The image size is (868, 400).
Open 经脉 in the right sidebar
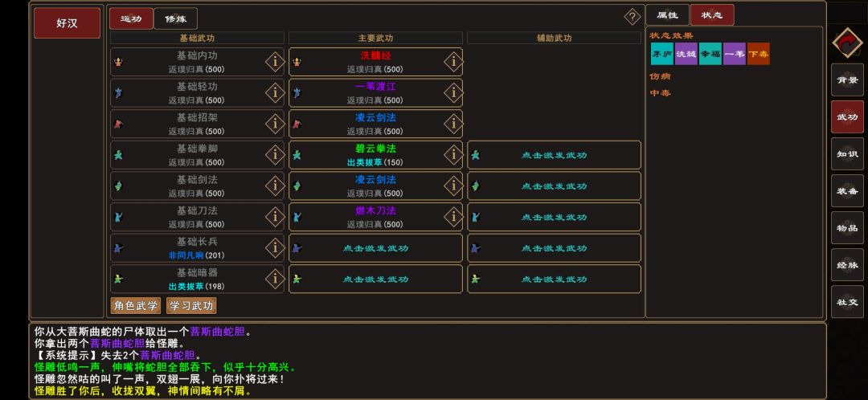847,264
